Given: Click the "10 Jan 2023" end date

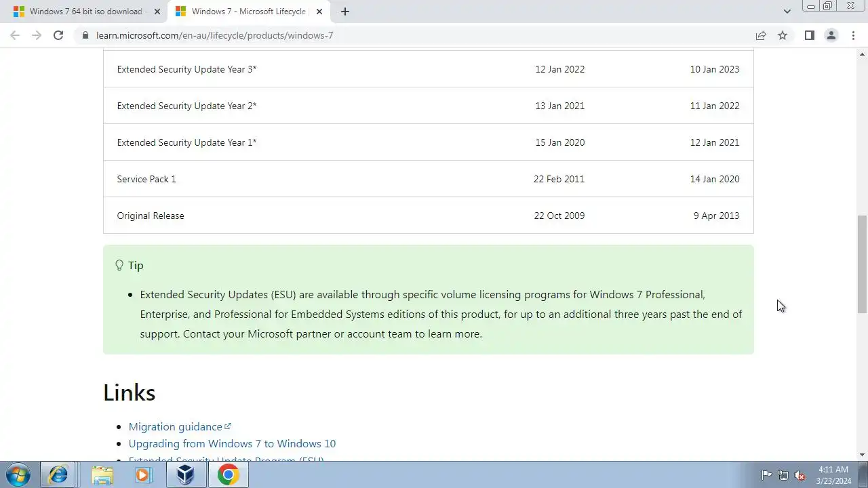Looking at the screenshot, I should point(715,69).
